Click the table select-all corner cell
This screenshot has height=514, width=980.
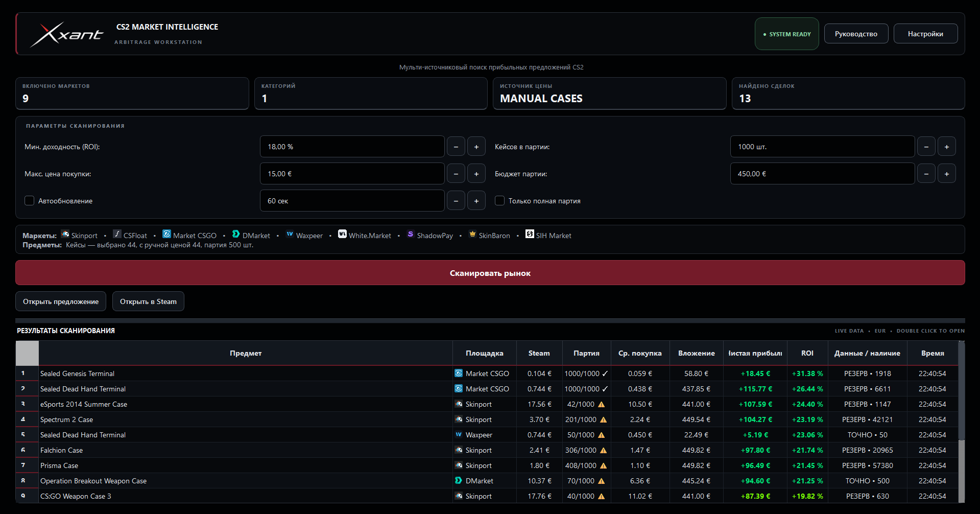click(x=27, y=353)
